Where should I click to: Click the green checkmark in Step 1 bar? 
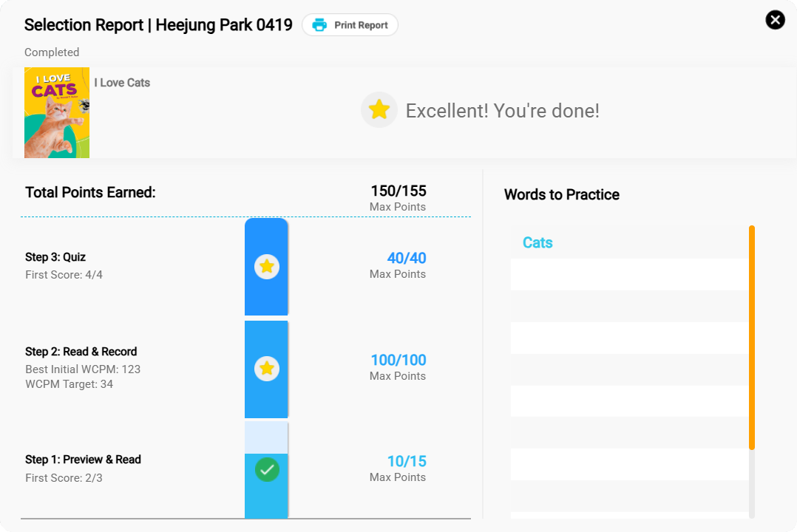point(267,469)
